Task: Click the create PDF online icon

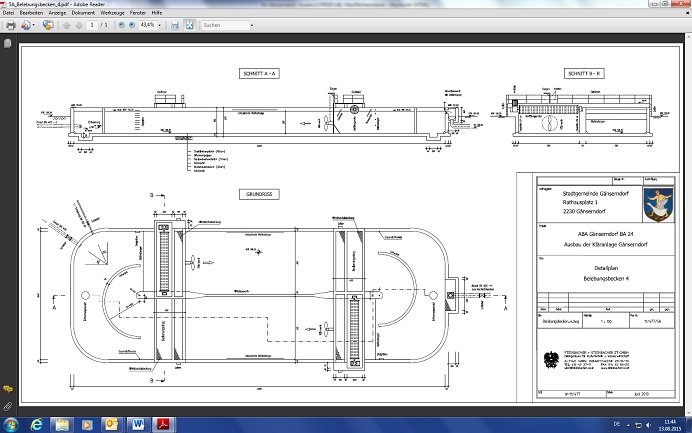Action: [x=26, y=25]
